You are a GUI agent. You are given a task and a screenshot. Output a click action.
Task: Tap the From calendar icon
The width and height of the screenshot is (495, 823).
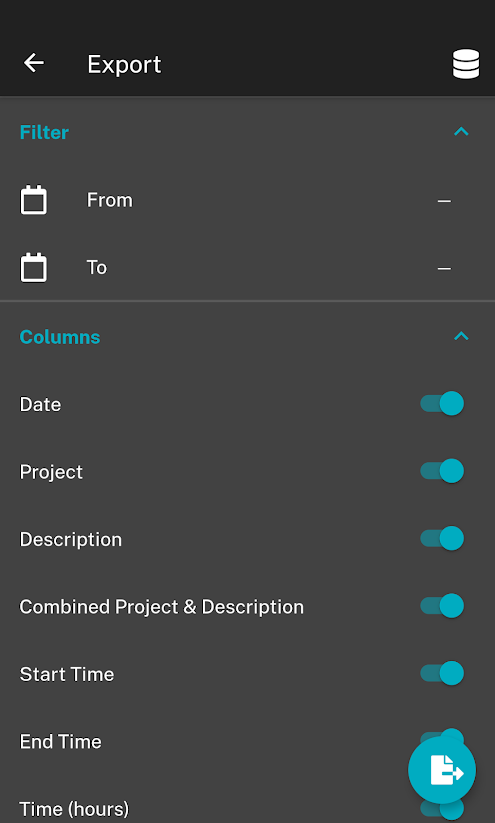[34, 200]
